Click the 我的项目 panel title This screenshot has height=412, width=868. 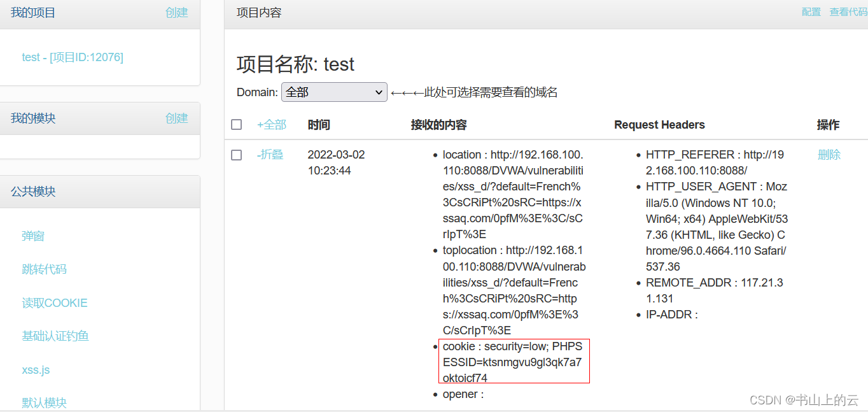tap(33, 12)
